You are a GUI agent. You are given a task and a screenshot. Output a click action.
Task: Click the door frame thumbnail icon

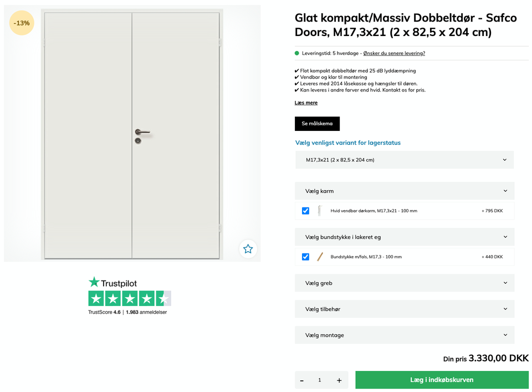pos(320,211)
